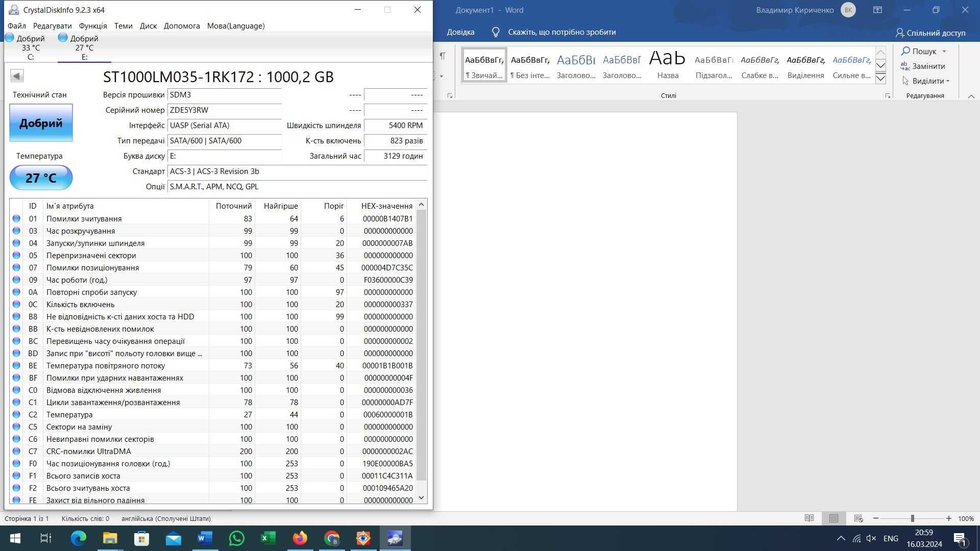
Task: Switch to Read Mode view in Word
Action: (809, 518)
